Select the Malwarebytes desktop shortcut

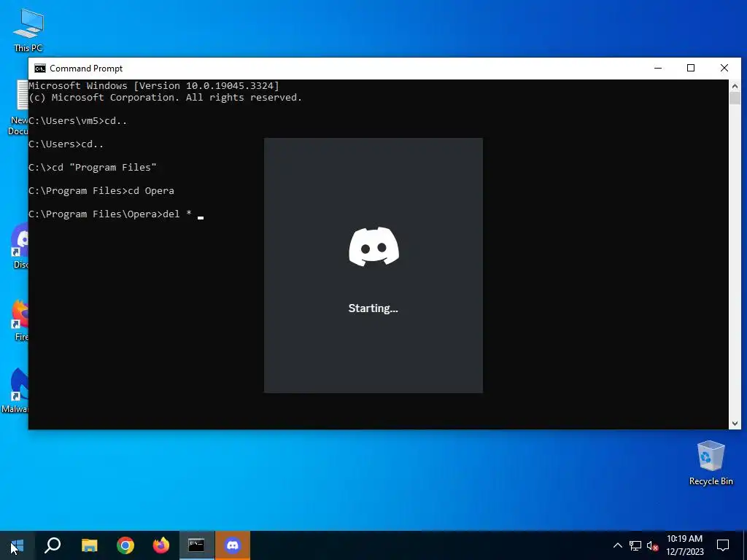15,391
